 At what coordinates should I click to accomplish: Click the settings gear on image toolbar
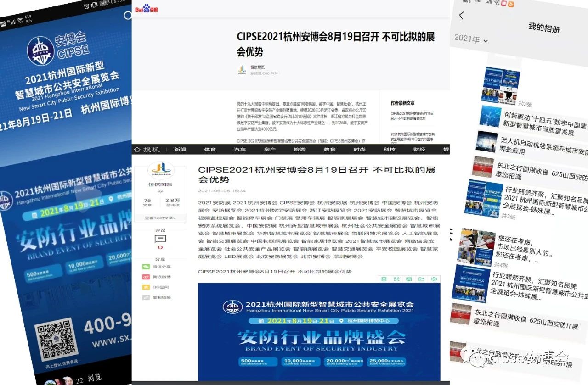pos(433,279)
